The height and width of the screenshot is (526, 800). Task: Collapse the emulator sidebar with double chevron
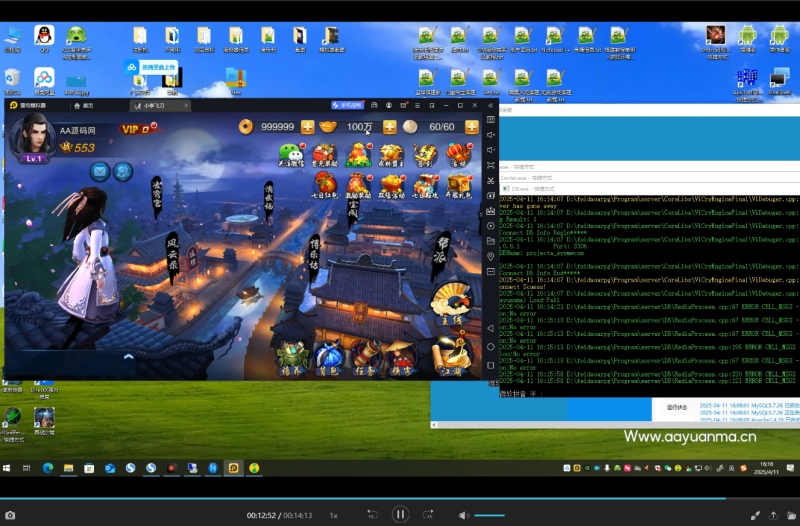(491, 106)
